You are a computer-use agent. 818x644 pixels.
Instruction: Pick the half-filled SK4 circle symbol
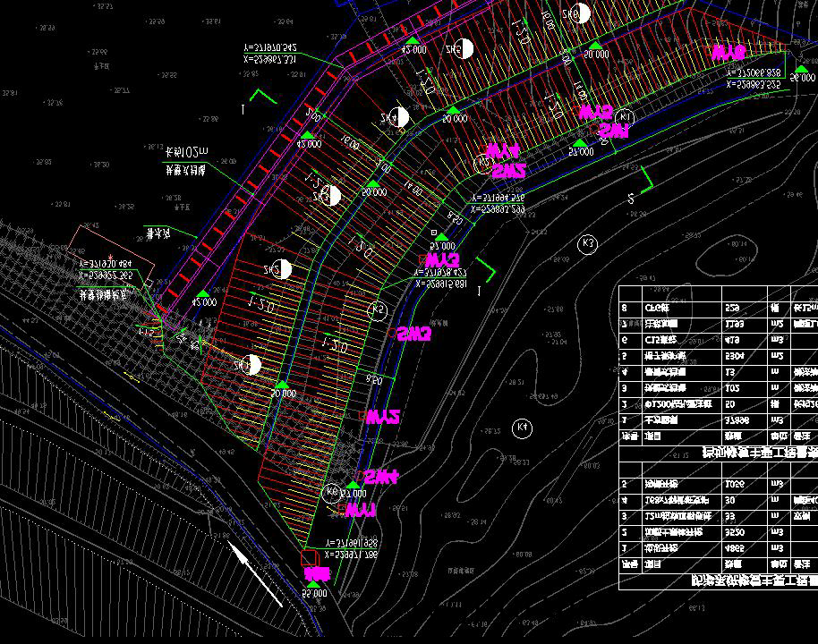[x=399, y=116]
